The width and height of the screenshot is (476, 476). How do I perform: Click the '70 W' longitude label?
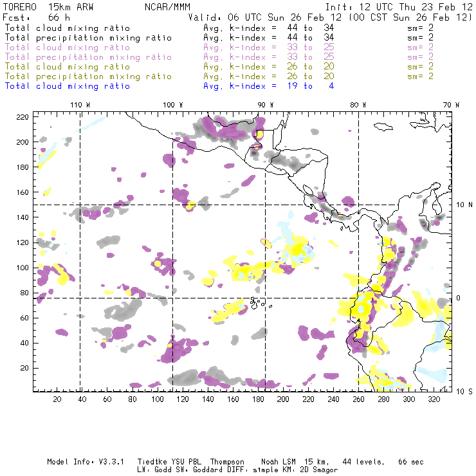451,105
